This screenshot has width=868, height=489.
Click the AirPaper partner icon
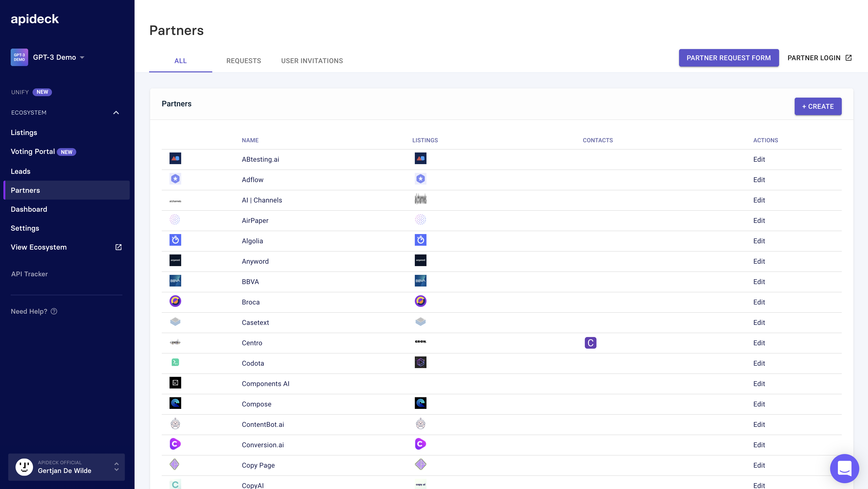pyautogui.click(x=175, y=219)
